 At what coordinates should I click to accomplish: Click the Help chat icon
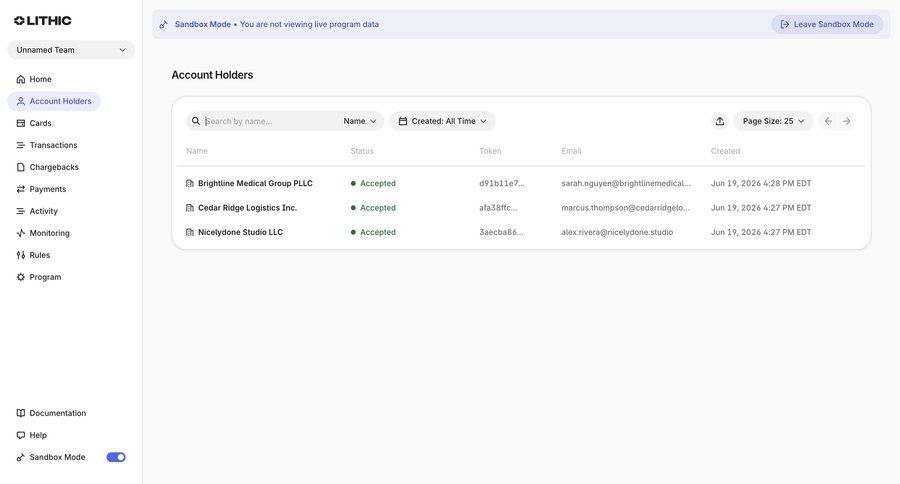pos(21,435)
